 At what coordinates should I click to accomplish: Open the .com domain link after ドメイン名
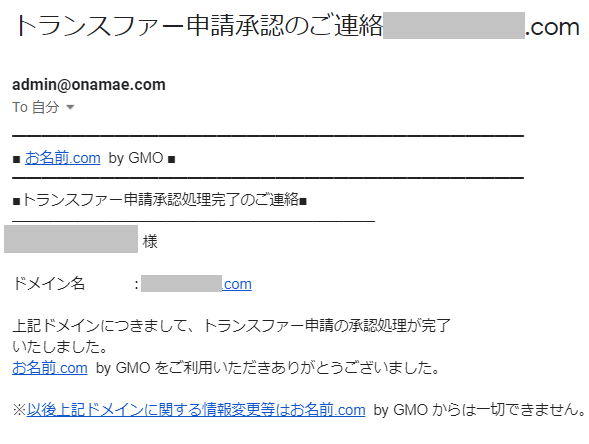(237, 284)
